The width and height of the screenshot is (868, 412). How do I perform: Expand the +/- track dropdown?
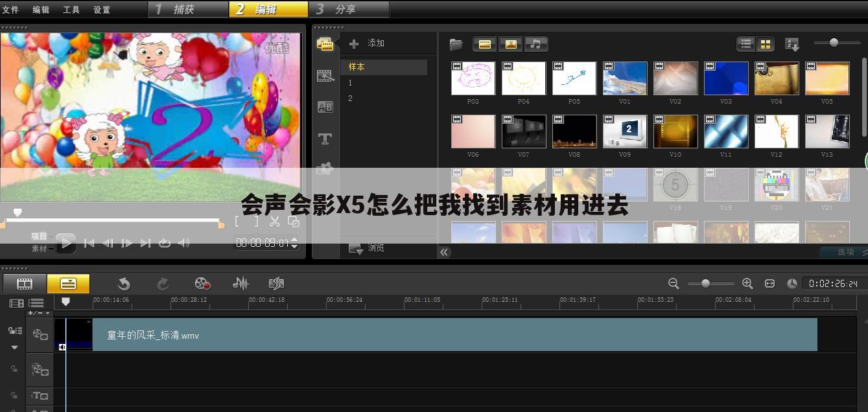(39, 313)
